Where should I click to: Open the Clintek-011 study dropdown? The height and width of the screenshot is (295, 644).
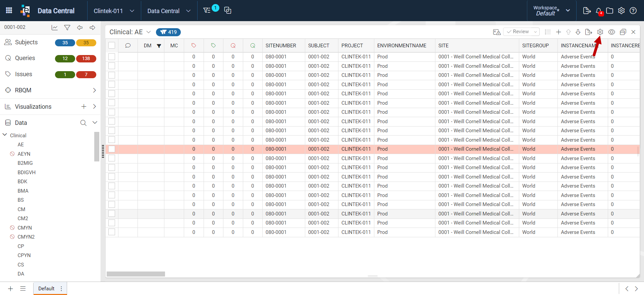[x=114, y=11]
